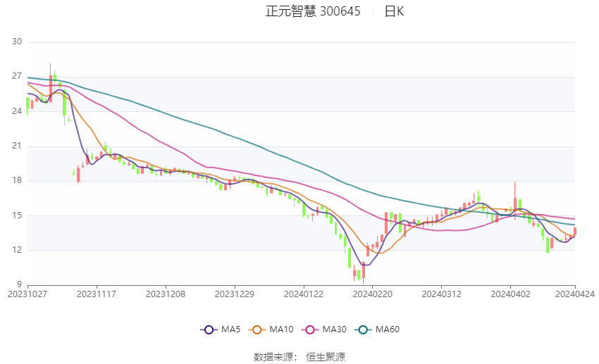Hide the MA5 line via its label
The width and height of the screenshot is (599, 364).
point(230,330)
